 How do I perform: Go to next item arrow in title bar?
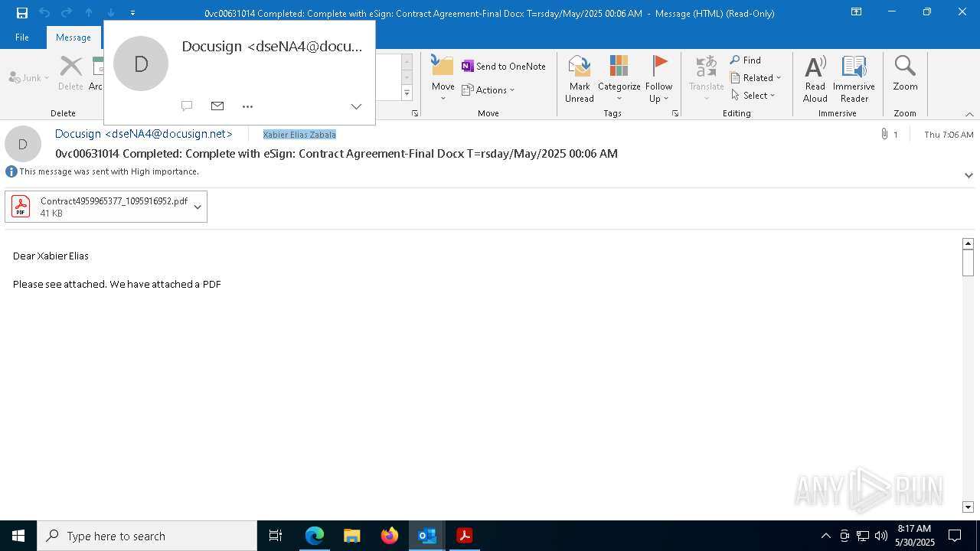[110, 12]
